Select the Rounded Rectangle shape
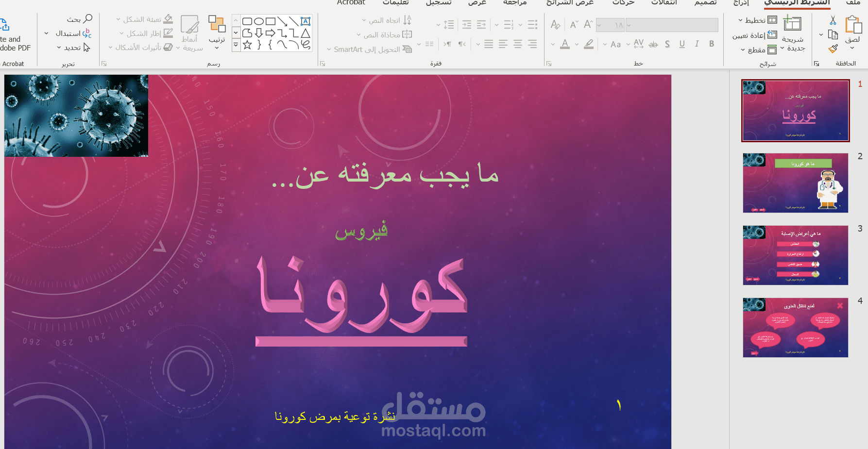868x449 pixels. (247, 21)
